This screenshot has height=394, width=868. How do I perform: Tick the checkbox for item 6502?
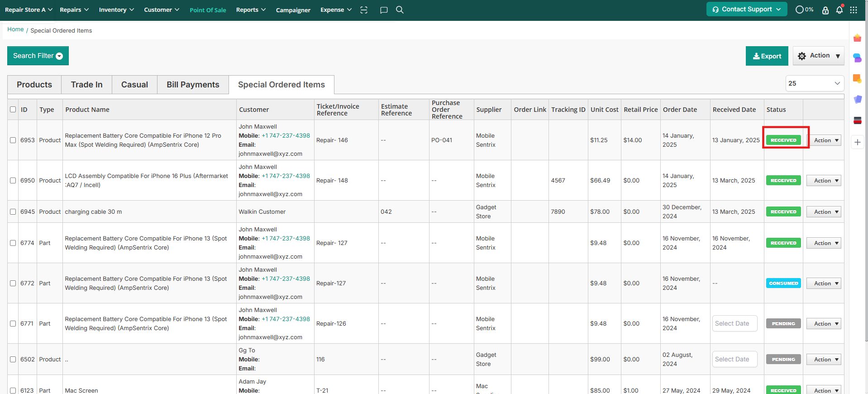coord(13,360)
